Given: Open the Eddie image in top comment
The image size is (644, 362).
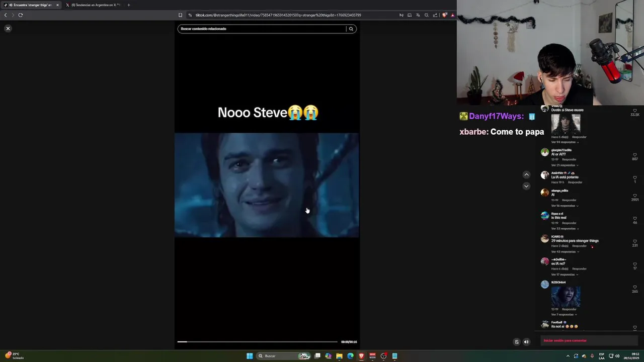Looking at the screenshot, I should pyautogui.click(x=566, y=124).
